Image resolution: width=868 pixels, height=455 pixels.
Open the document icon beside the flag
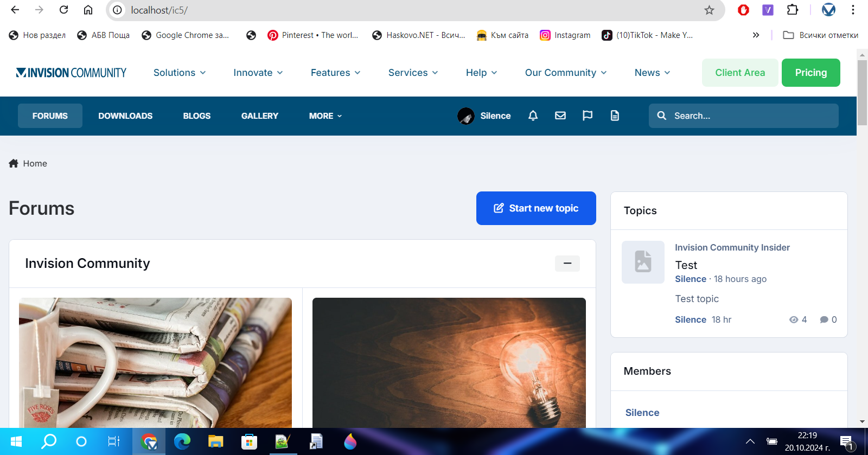[x=615, y=116]
